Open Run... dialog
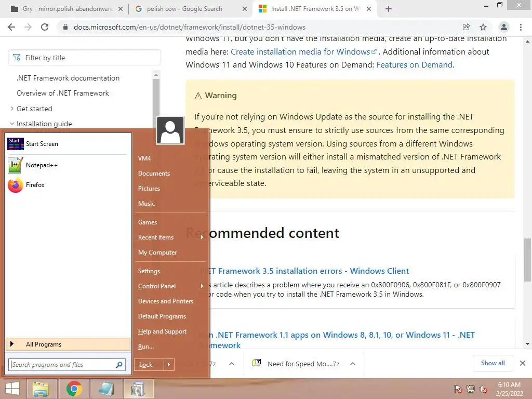 [146, 347]
